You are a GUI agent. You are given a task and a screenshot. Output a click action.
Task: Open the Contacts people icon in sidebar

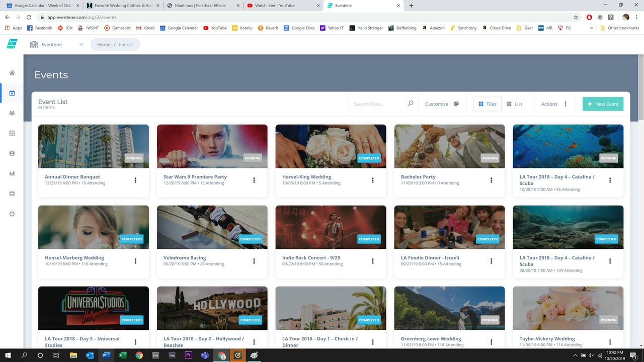12,113
